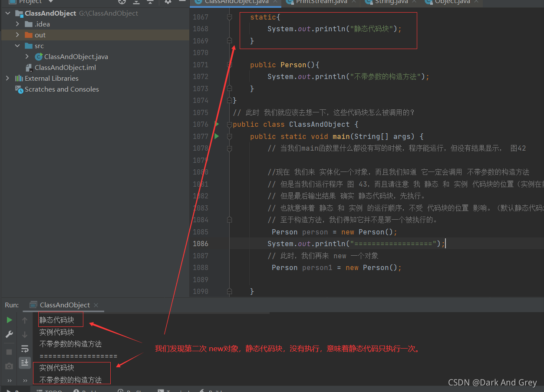Select External Libraries item

(52, 79)
